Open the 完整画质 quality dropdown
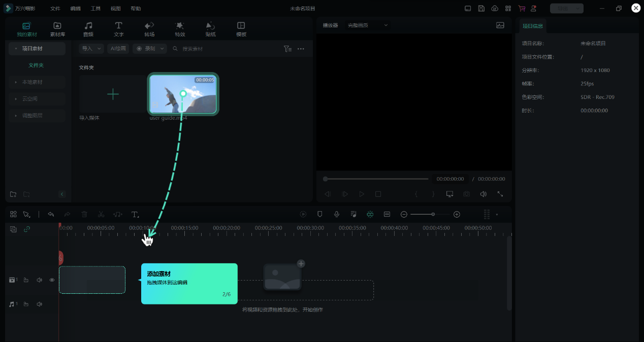The width and height of the screenshot is (644, 342). [x=368, y=25]
